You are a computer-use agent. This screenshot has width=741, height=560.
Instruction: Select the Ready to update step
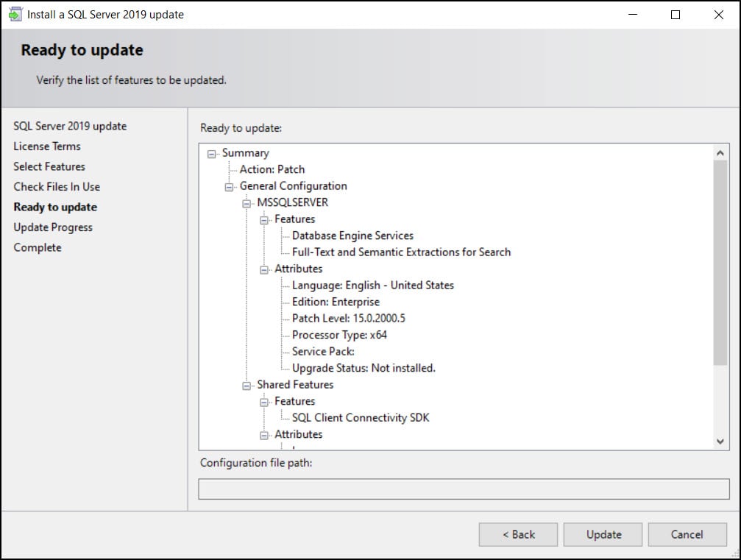coord(55,208)
